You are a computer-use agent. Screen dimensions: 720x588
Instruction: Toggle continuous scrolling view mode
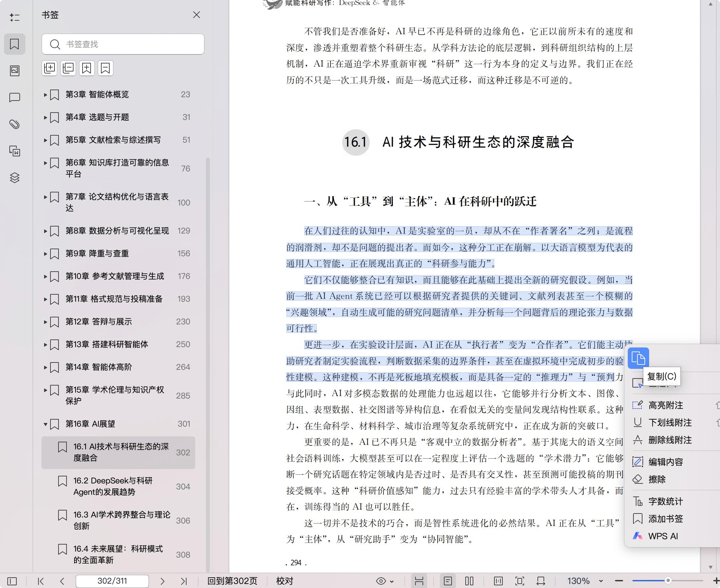coord(419,581)
